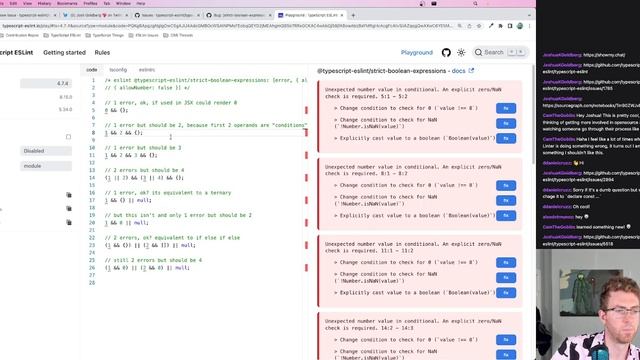This screenshot has height=360, width=640.
Task: Open the 4.7.4 version dropdown
Action: pyautogui.click(x=46, y=83)
